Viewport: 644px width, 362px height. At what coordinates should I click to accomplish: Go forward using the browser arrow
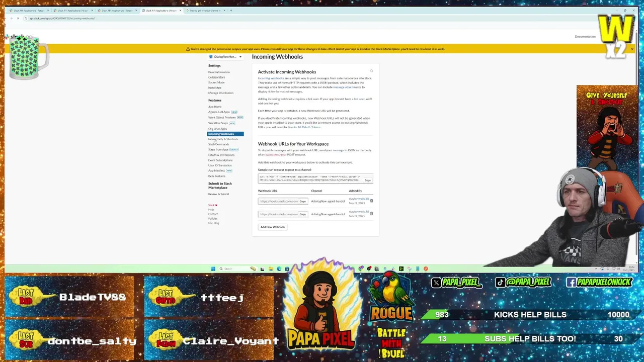[11, 18]
